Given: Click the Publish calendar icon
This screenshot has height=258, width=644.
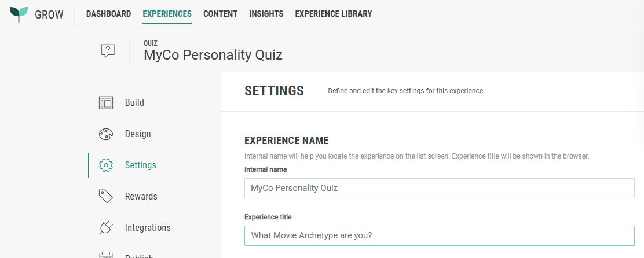Looking at the screenshot, I should [105, 255].
